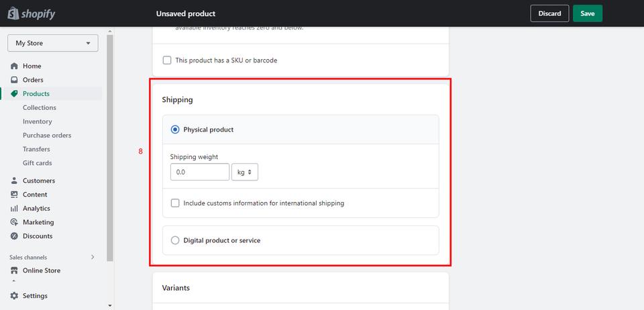The width and height of the screenshot is (644, 310).
Task: Select the Physical product radio button
Action: point(175,130)
